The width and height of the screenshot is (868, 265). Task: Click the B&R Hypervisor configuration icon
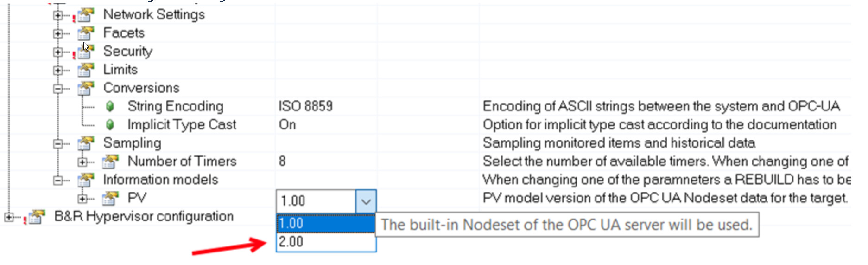(37, 217)
